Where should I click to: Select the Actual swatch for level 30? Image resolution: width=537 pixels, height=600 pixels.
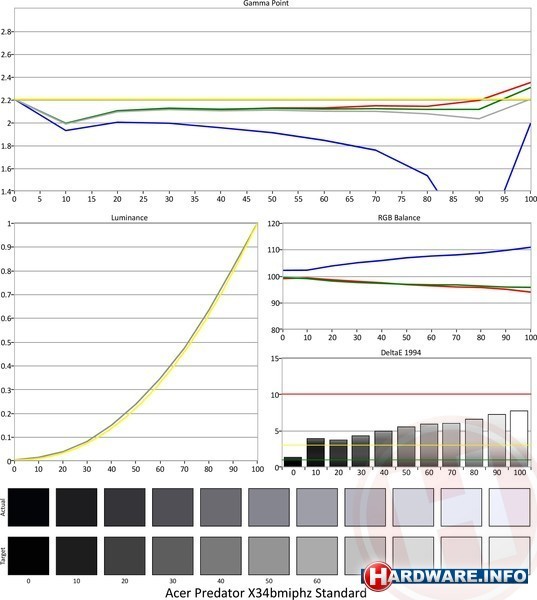173,507
